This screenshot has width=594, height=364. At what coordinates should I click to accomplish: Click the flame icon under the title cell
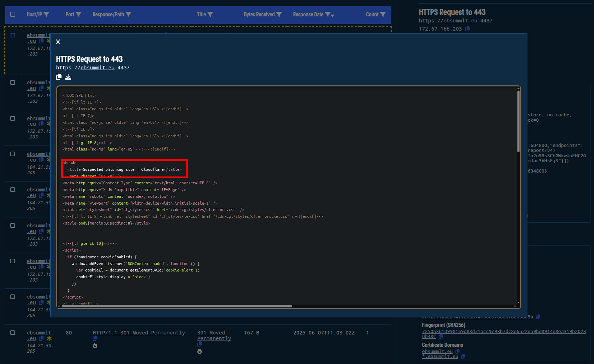pyautogui.click(x=199, y=352)
